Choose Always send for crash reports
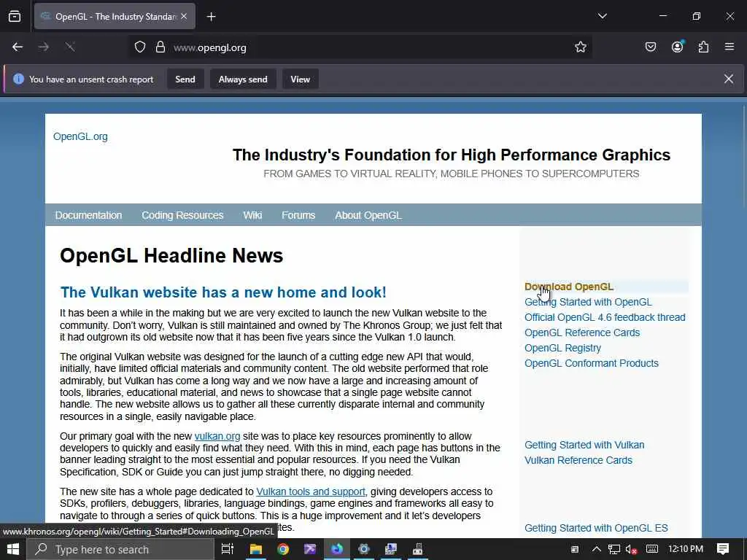747x560 pixels. pyautogui.click(x=243, y=79)
